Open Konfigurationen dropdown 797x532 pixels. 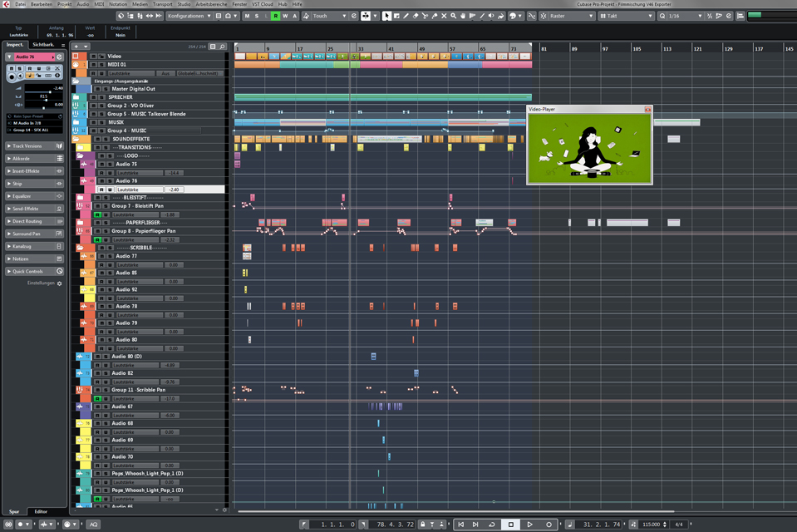coord(189,16)
